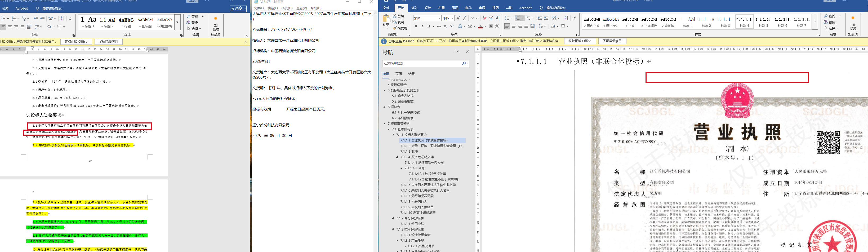The image size is (868, 252).
Task: Increase indent in the left Word window
Action: pos(42,19)
